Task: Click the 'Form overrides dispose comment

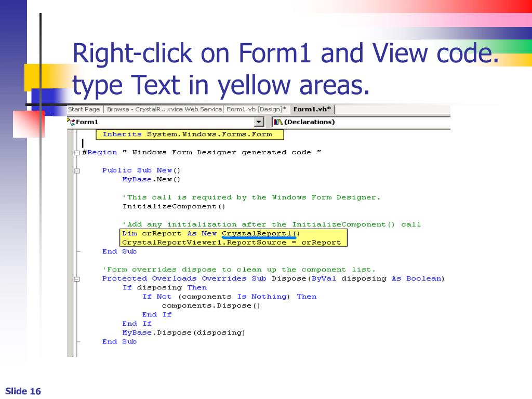Action: pyautogui.click(x=239, y=270)
